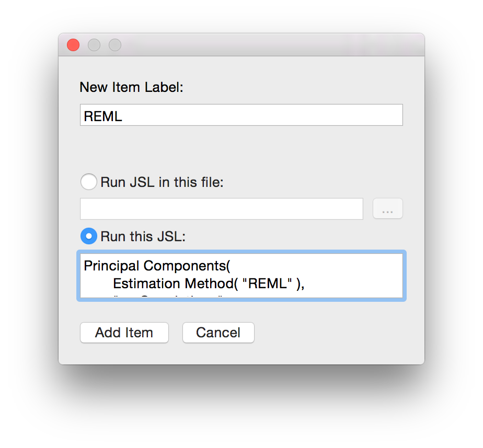
Task: Click the "Run this JSL:" label text
Action: [x=143, y=237]
